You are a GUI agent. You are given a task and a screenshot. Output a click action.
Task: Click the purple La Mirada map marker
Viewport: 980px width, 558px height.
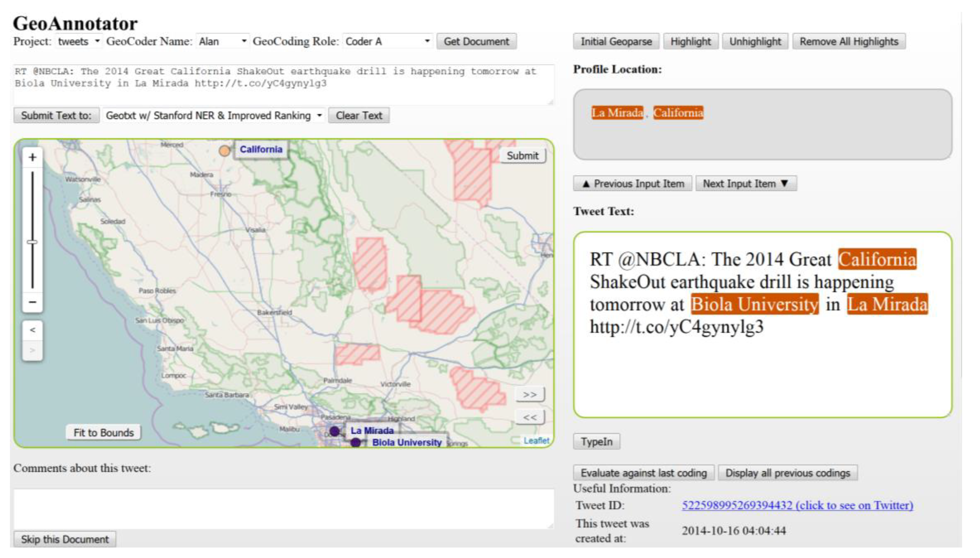(x=334, y=431)
